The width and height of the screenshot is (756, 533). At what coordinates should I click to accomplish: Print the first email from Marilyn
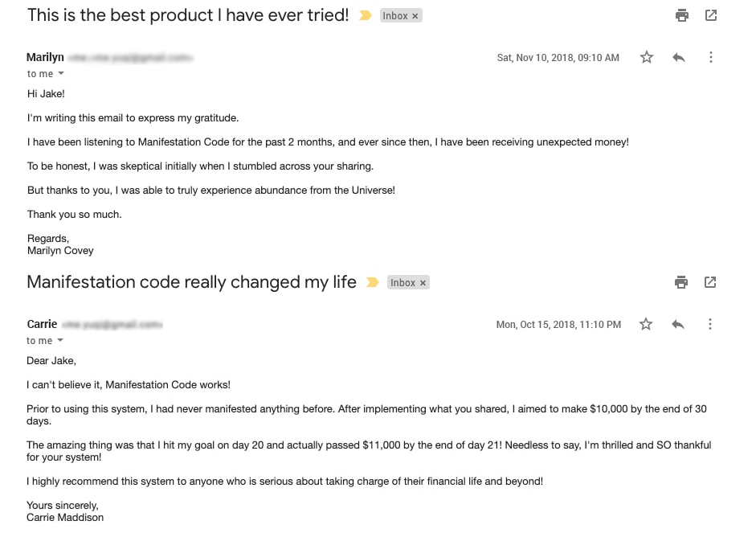coord(681,14)
